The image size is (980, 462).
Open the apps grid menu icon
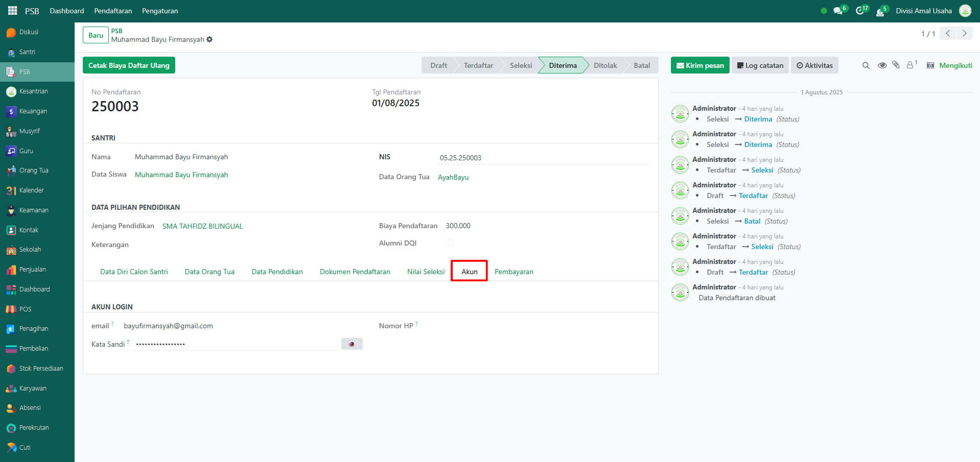pos(12,11)
